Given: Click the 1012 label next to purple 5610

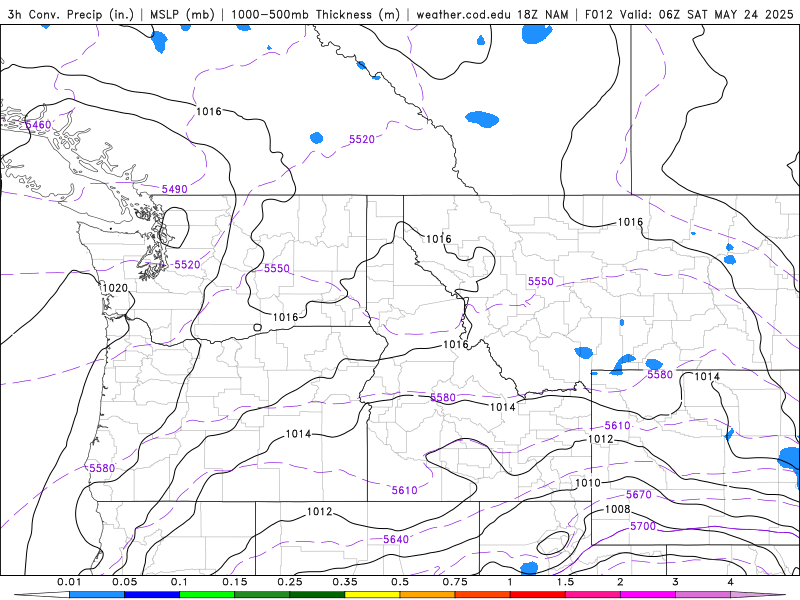Looking at the screenshot, I should tap(601, 439).
